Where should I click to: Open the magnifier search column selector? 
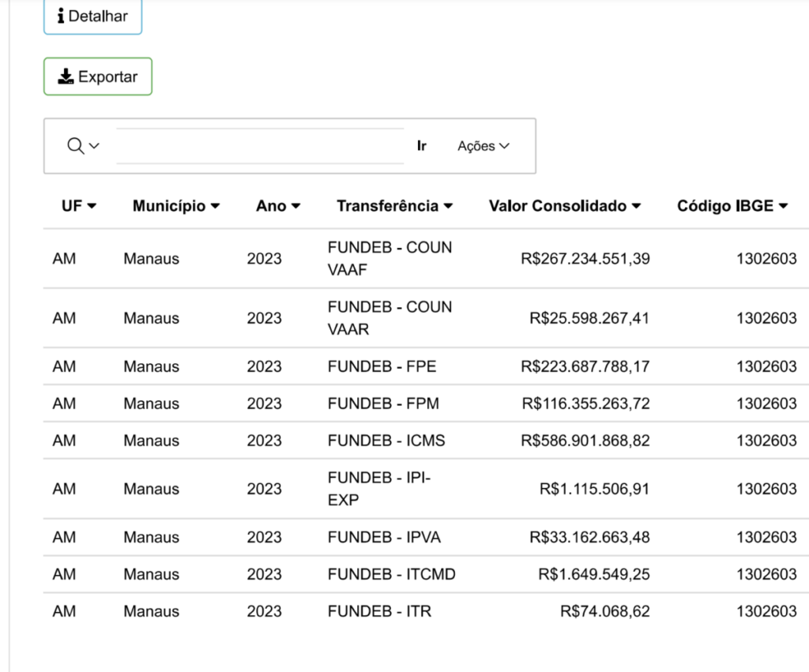83,146
